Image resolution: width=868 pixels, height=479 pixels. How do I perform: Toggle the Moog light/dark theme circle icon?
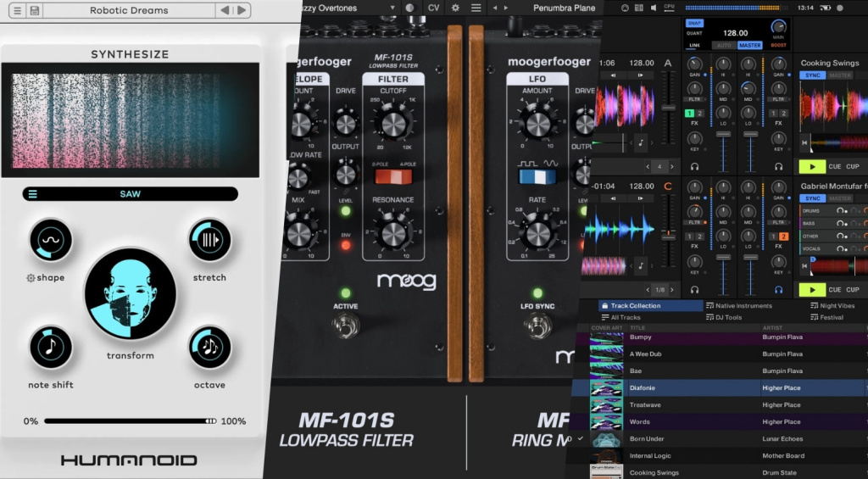click(409, 8)
